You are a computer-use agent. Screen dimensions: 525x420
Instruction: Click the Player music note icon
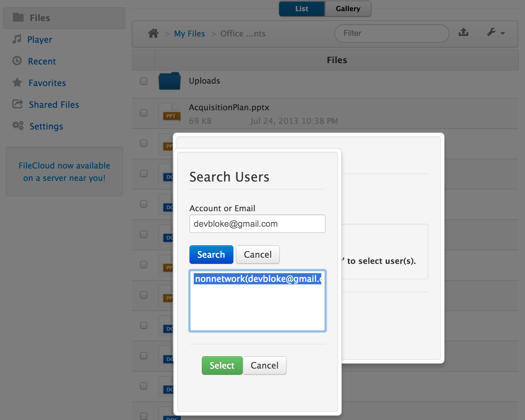click(17, 39)
